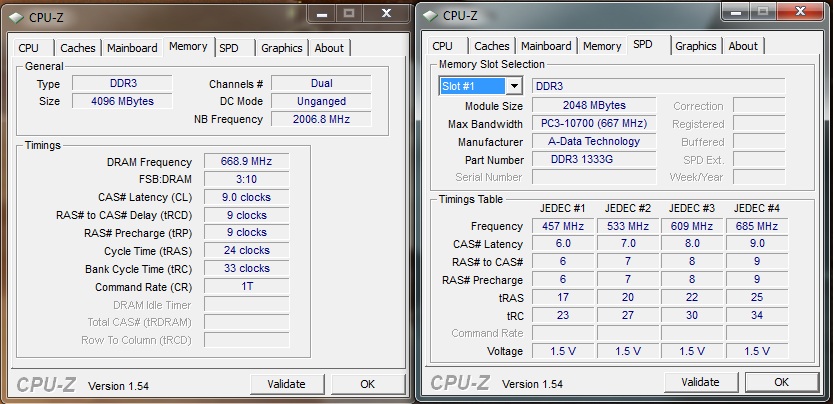The image size is (834, 404).
Task: Click the Slot #1 combo box text
Action: 472,86
